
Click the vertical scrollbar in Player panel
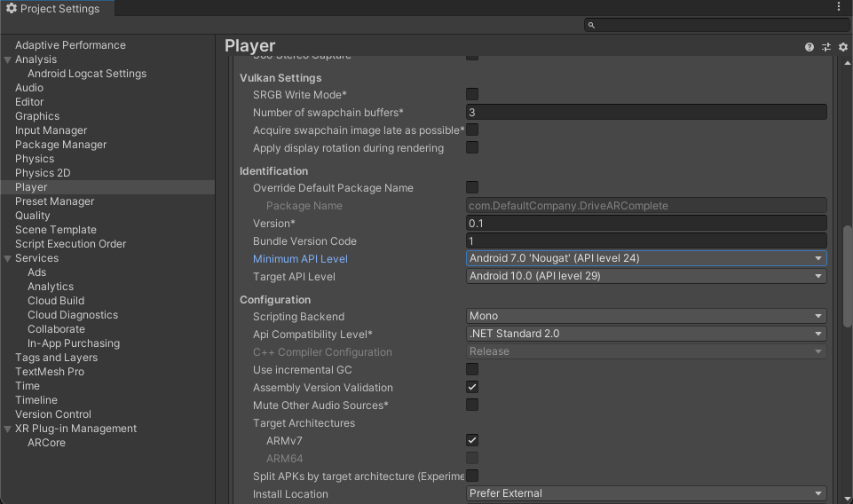point(847,275)
